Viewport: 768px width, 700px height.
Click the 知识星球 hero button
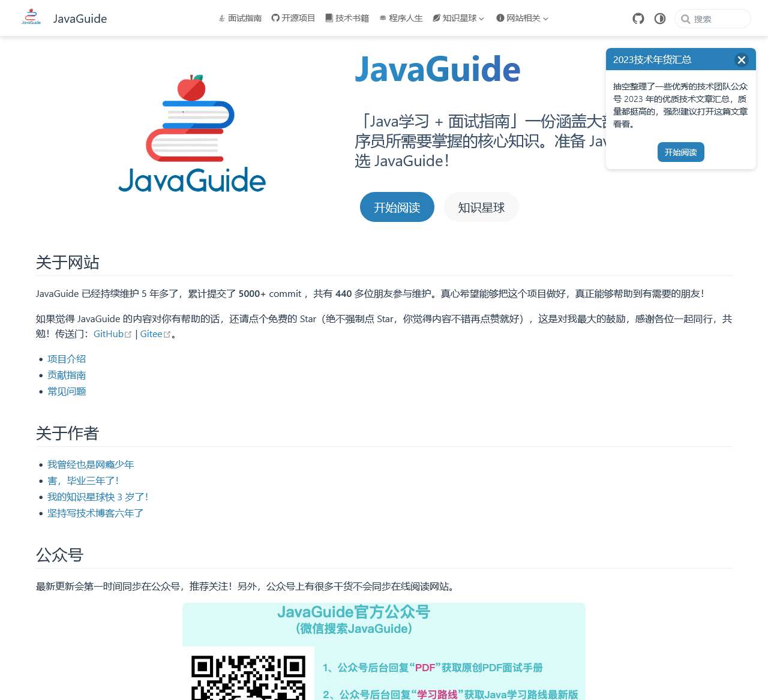pos(481,207)
